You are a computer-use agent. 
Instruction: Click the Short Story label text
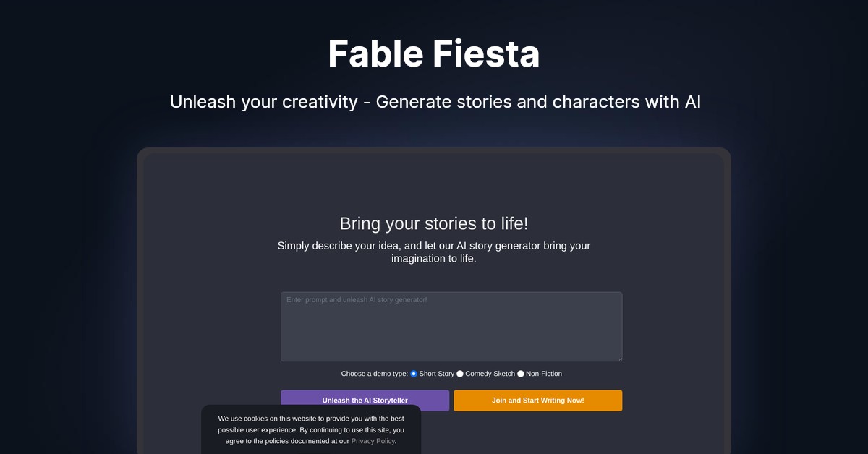436,374
